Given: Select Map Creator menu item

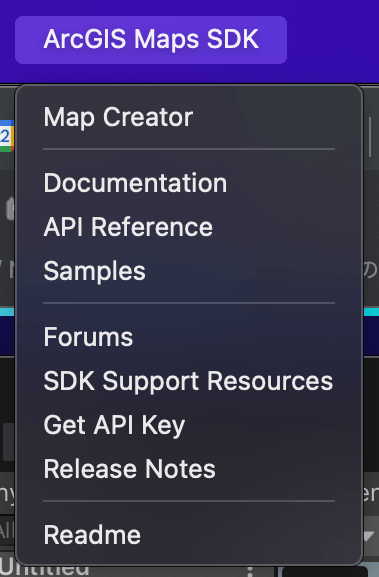Looking at the screenshot, I should (189, 117).
